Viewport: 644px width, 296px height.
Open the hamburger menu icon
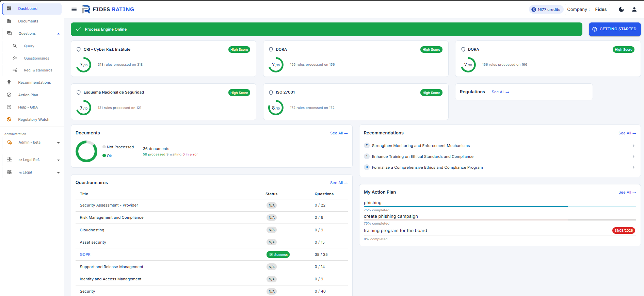tap(74, 10)
